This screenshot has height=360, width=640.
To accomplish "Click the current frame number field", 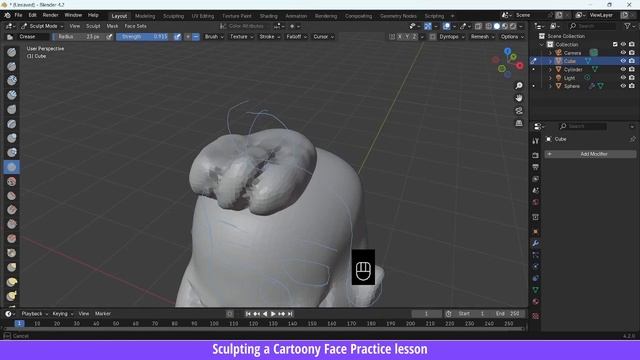I will pyautogui.click(x=426, y=314).
